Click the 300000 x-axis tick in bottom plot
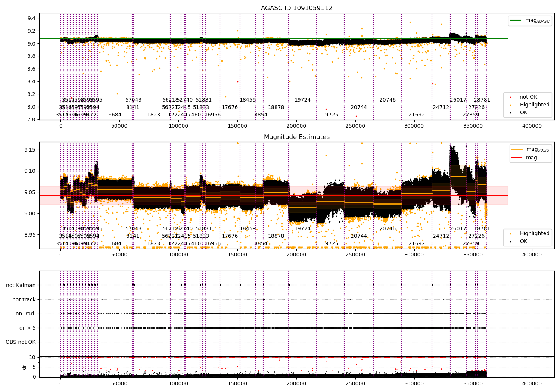 (414, 383)
